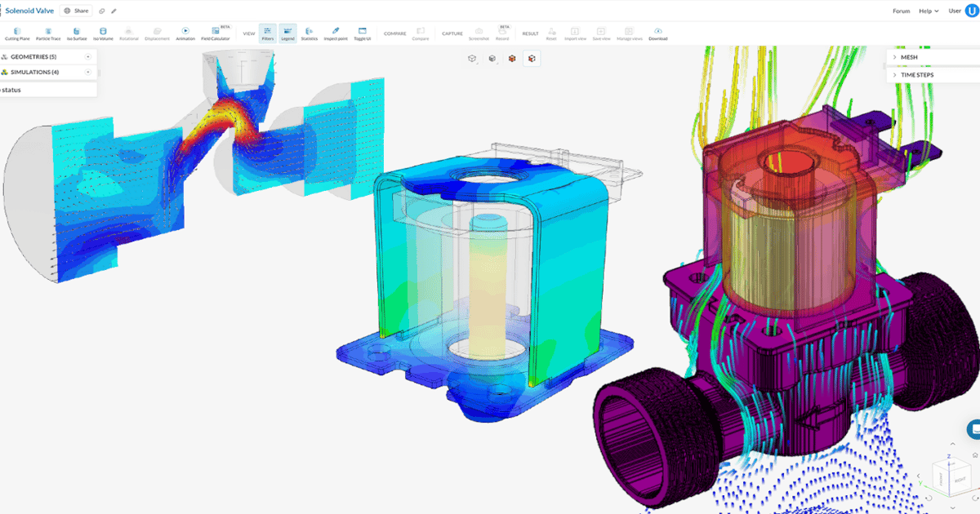Select the third red cube render icon
Viewport: 980px width, 514px height.
(x=512, y=58)
